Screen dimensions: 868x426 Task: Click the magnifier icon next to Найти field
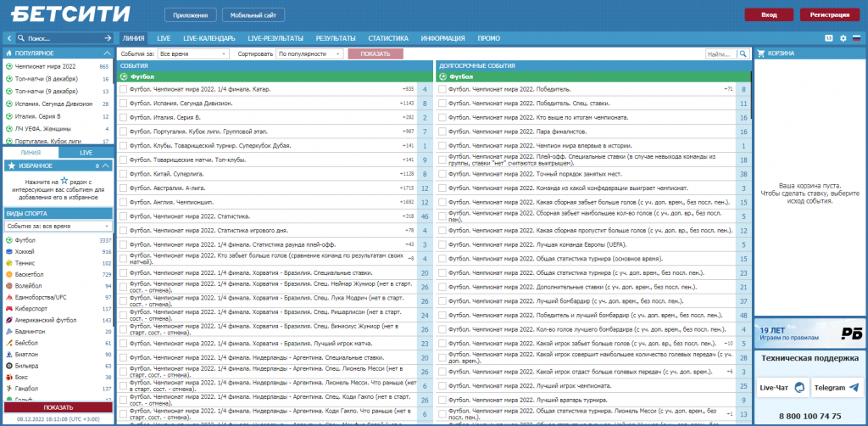[x=743, y=53]
